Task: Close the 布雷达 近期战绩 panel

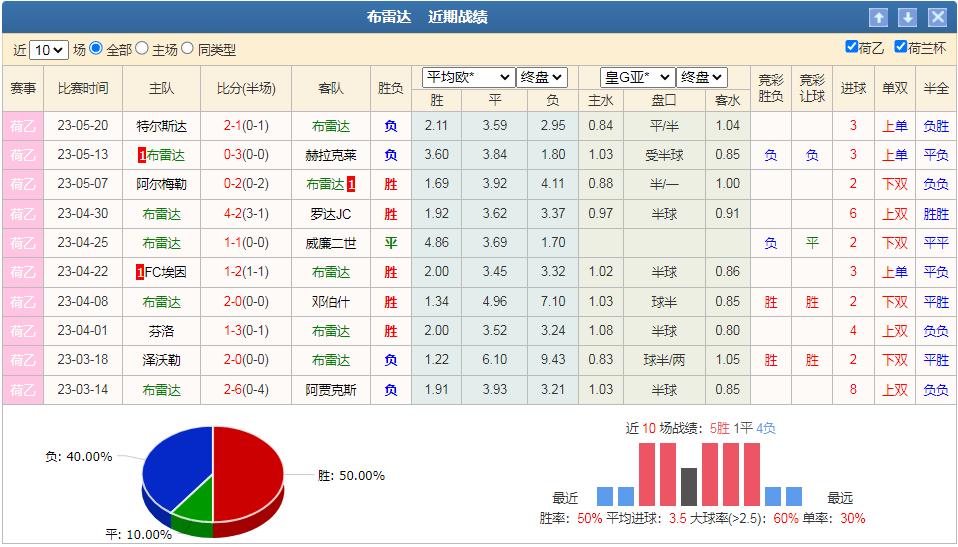Action: 937,18
